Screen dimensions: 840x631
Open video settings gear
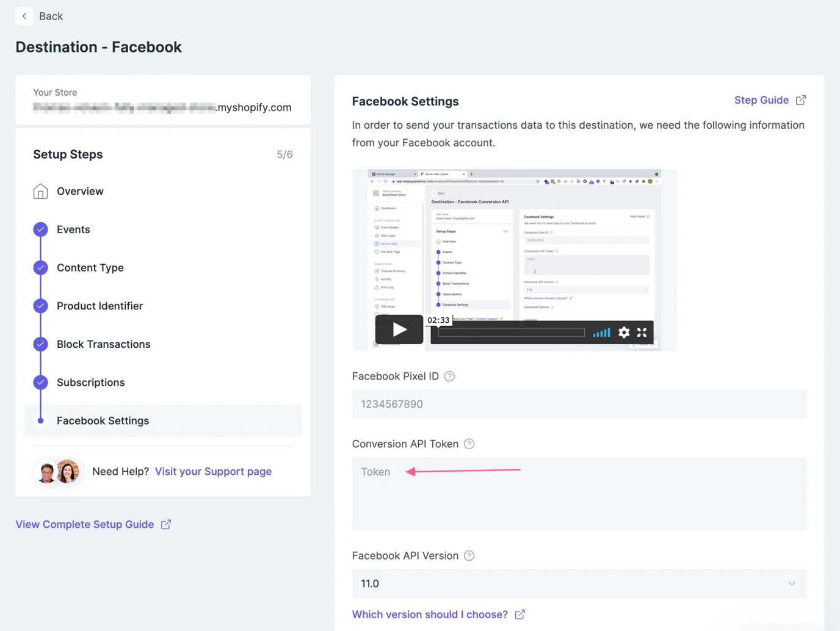623,333
